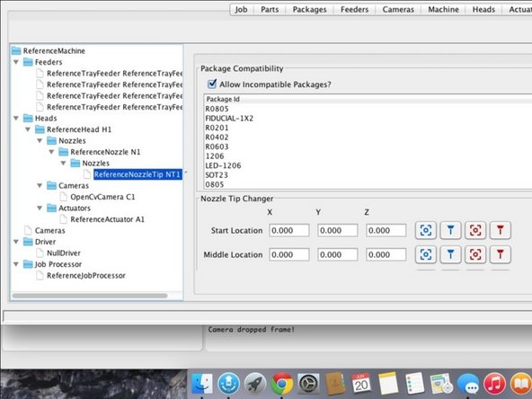Open Contacts book icon in Dock
The width and height of the screenshot is (532, 399).
coord(335,384)
